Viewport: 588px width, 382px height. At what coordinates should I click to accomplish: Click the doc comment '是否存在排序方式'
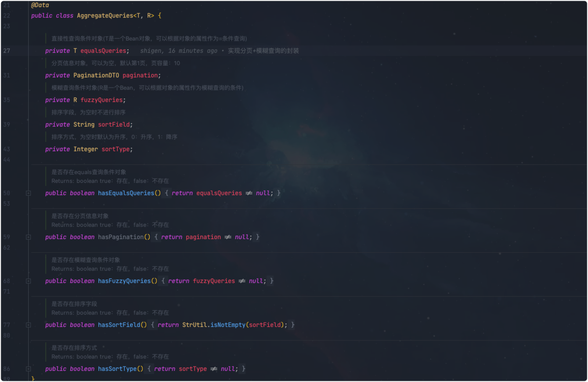pyautogui.click(x=74, y=348)
